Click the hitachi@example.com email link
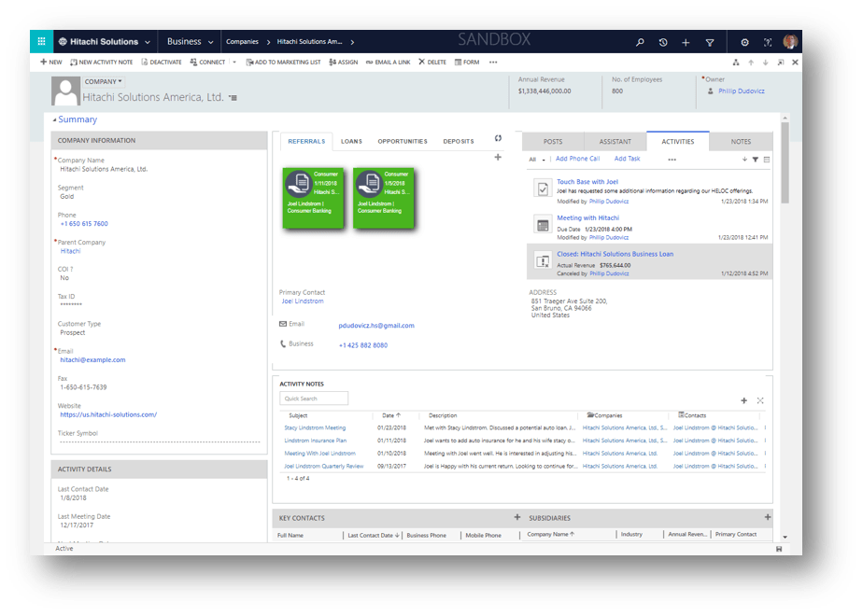 point(92,359)
